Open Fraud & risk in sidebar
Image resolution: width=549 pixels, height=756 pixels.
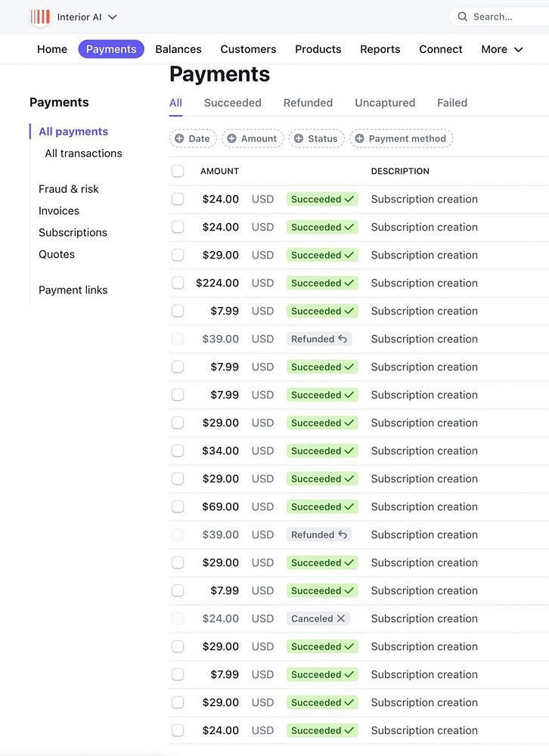click(x=69, y=189)
